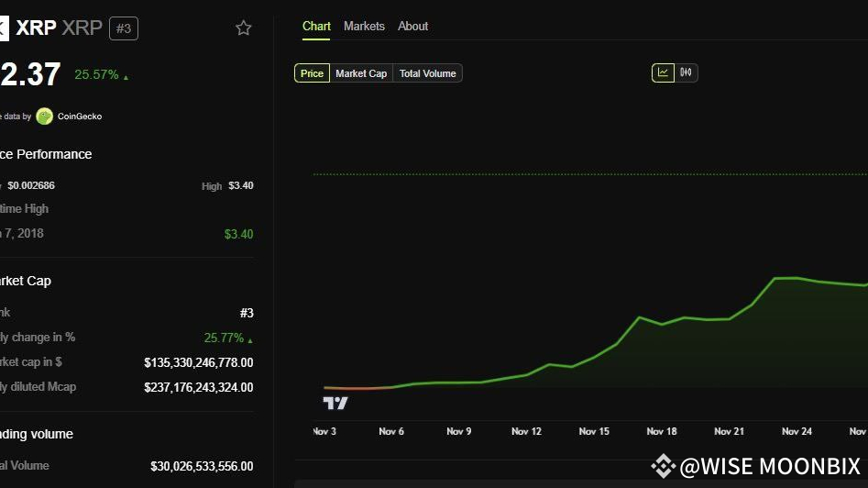Click the green up arrow beside 25.57%
This screenshot has width=868, height=488.
pos(126,77)
